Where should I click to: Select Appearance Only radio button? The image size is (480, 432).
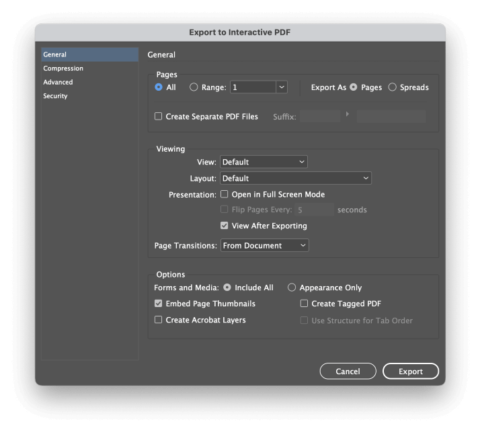coord(292,287)
